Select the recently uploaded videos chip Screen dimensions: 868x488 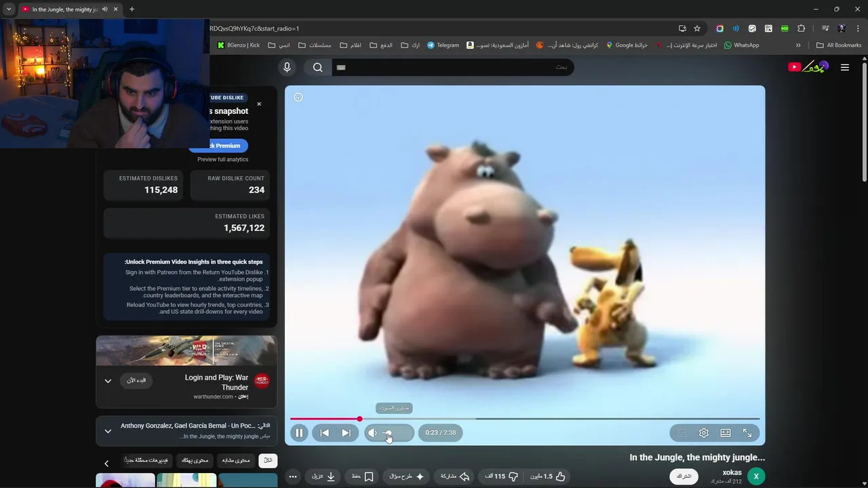(x=146, y=460)
